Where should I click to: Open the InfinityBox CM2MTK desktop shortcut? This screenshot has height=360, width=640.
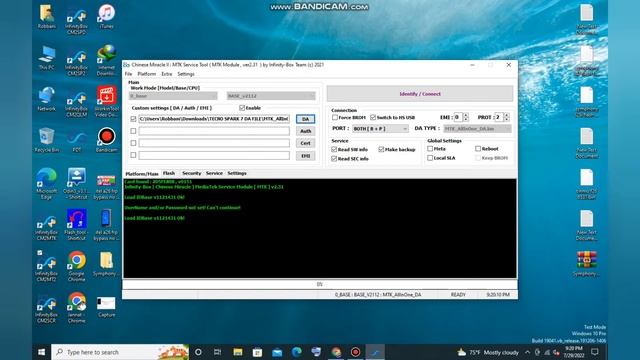coord(47,227)
